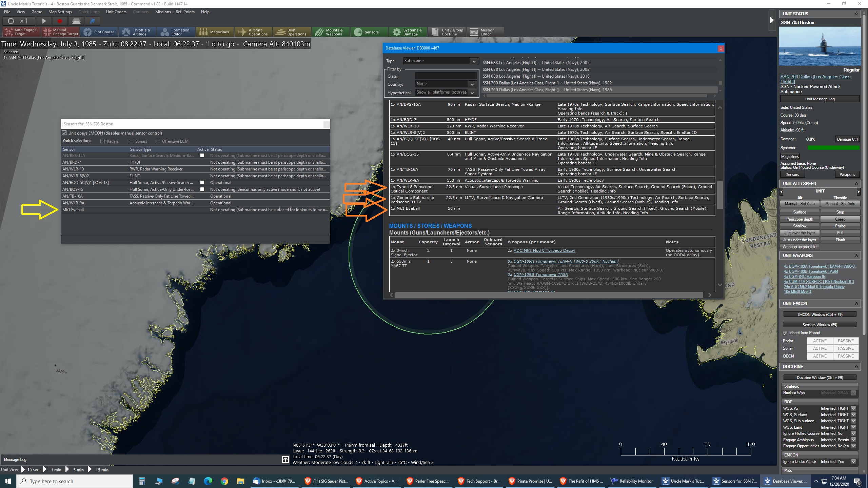Open the Mission Editor
This screenshot has height=488, width=868.
tap(485, 32)
